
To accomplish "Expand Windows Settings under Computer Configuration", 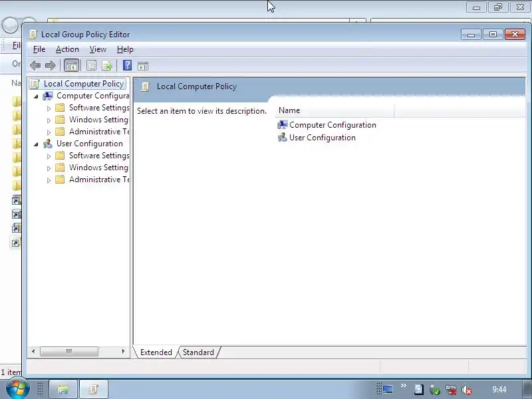I will click(49, 120).
